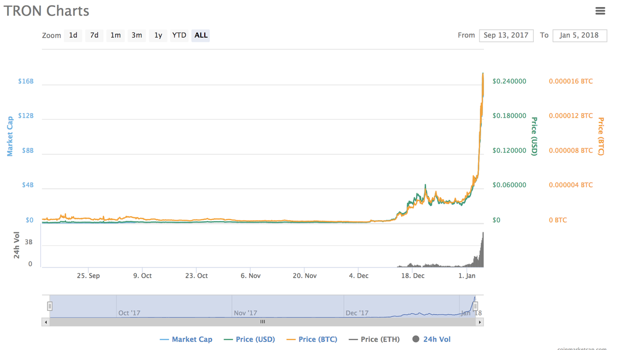Click the scrollbar right arrow
This screenshot has width=644, height=350.
pos(480,322)
